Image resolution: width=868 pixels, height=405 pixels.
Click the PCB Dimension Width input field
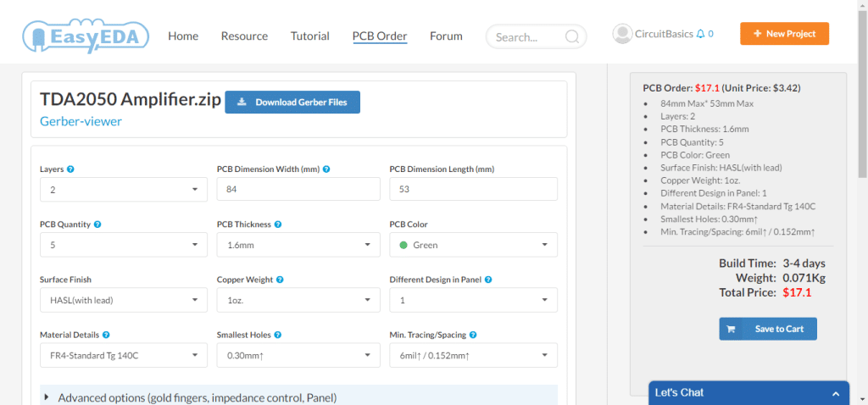298,190
